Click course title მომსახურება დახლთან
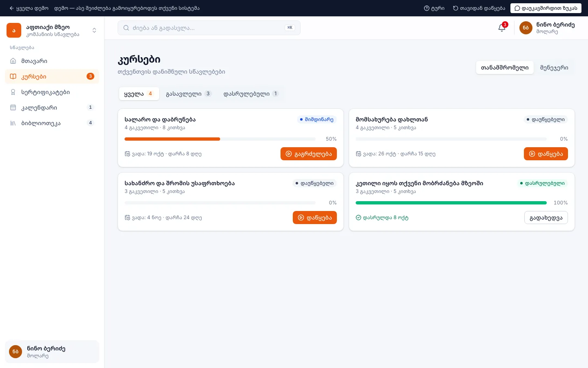 392,119
